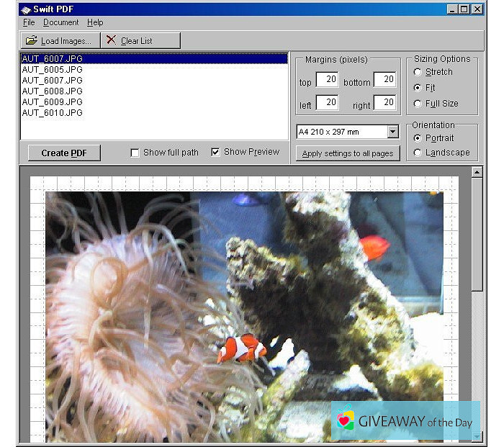This screenshot has width=504, height=447.
Task: Select AUT_6010.JPG in the file list
Action: point(53,113)
